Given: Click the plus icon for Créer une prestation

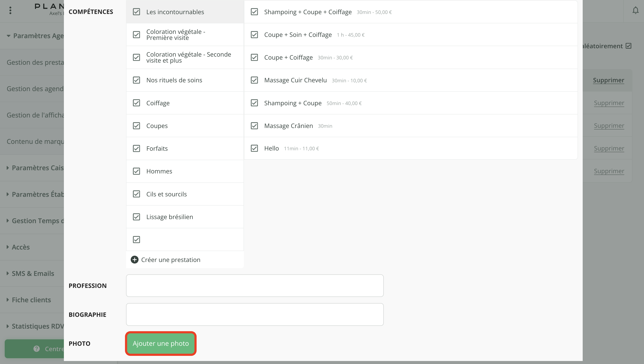Looking at the screenshot, I should pos(134,260).
